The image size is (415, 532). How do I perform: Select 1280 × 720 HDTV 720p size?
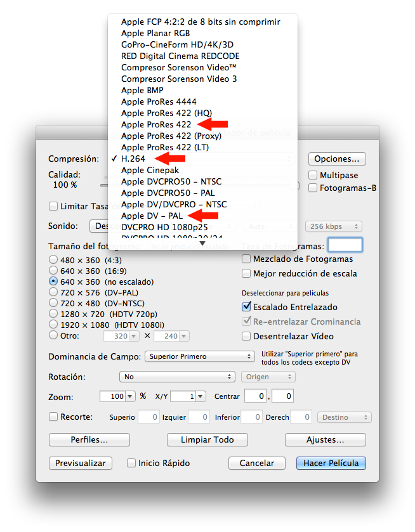coord(53,314)
